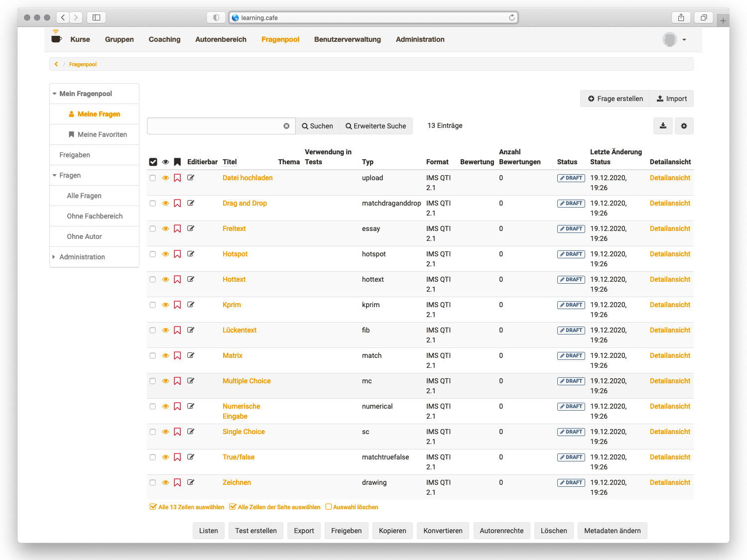This screenshot has height=560, width=747.
Task: Click Test erstellen button
Action: coord(256,531)
